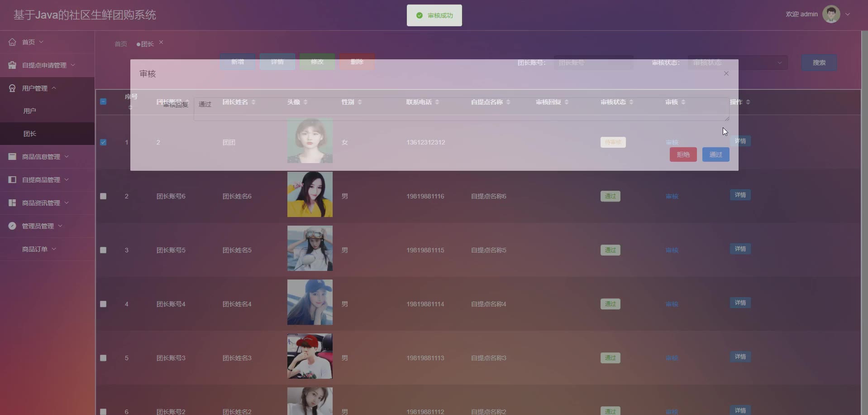Uncheck the row 1 checkbox for 团团

coord(103,142)
